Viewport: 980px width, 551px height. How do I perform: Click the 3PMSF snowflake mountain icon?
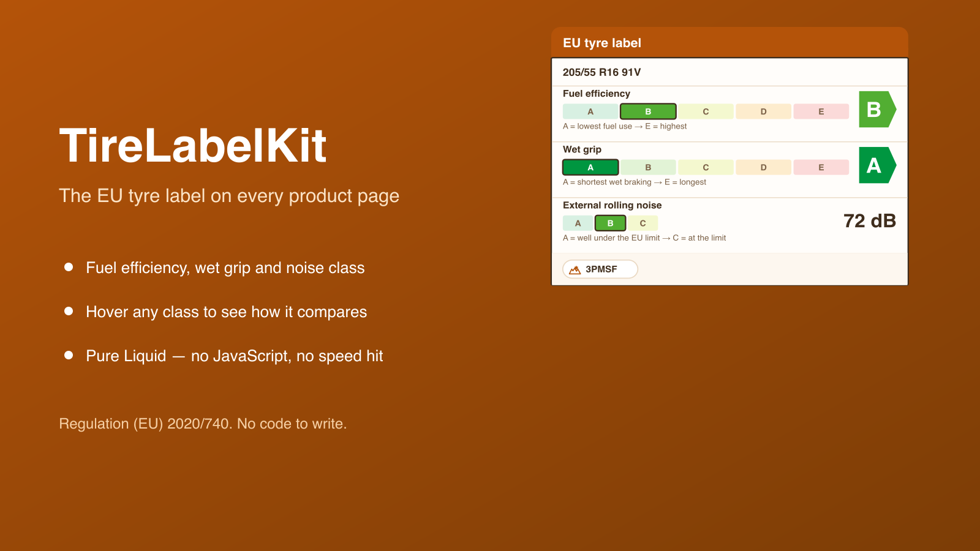pyautogui.click(x=575, y=269)
